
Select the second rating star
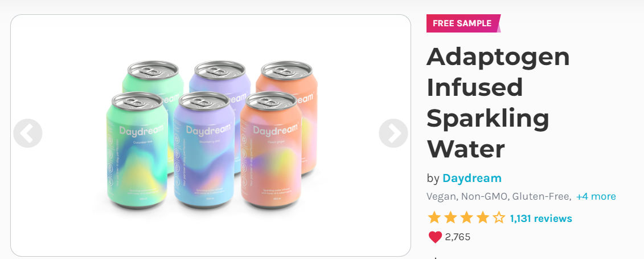[450, 217]
